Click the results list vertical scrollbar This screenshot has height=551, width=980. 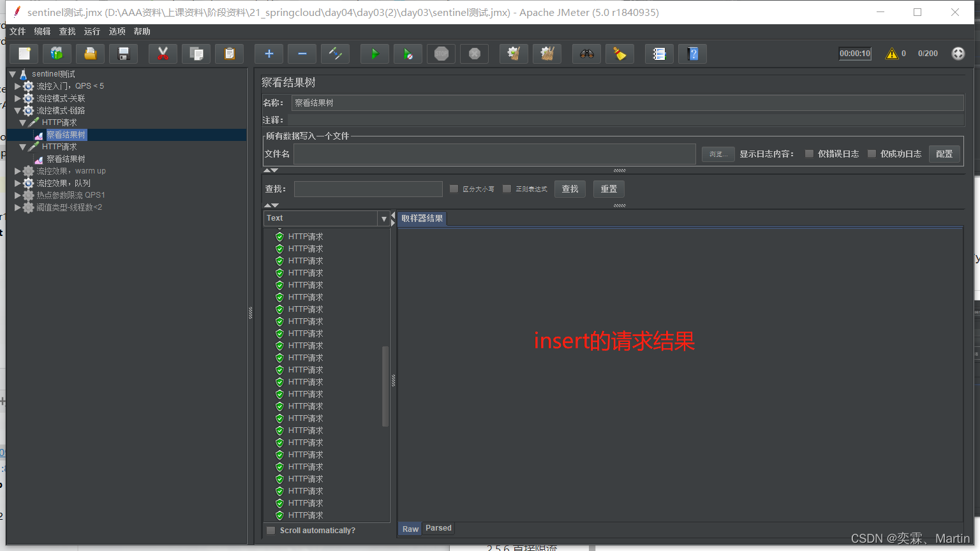click(x=385, y=386)
